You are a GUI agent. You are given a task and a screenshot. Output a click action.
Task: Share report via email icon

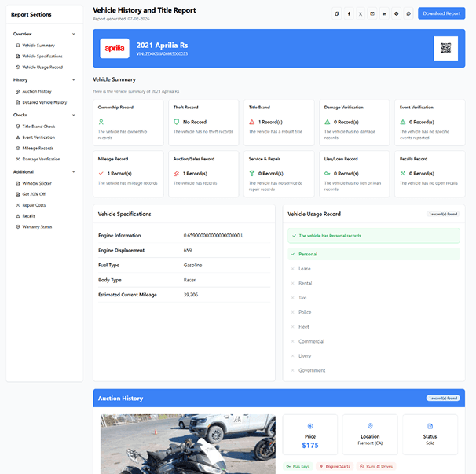click(372, 13)
